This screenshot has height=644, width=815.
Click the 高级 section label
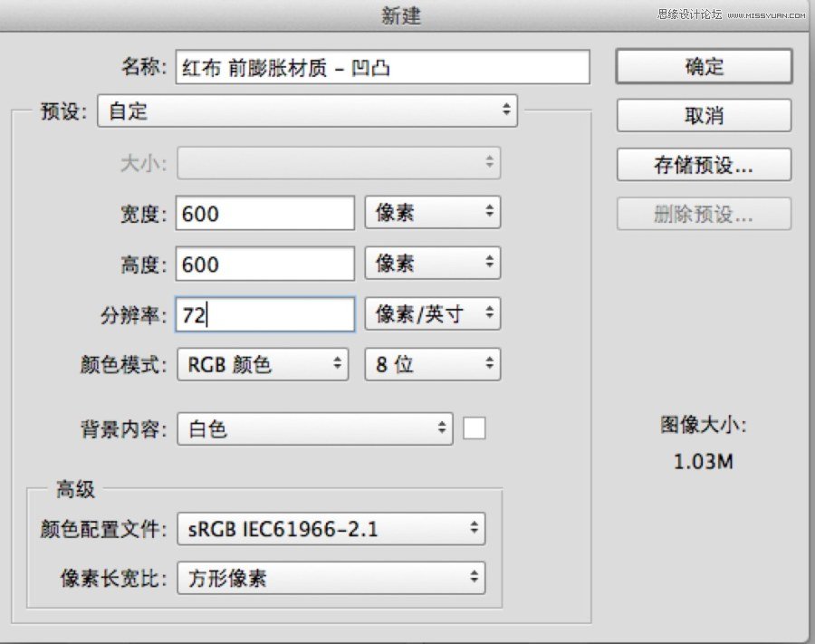click(75, 489)
